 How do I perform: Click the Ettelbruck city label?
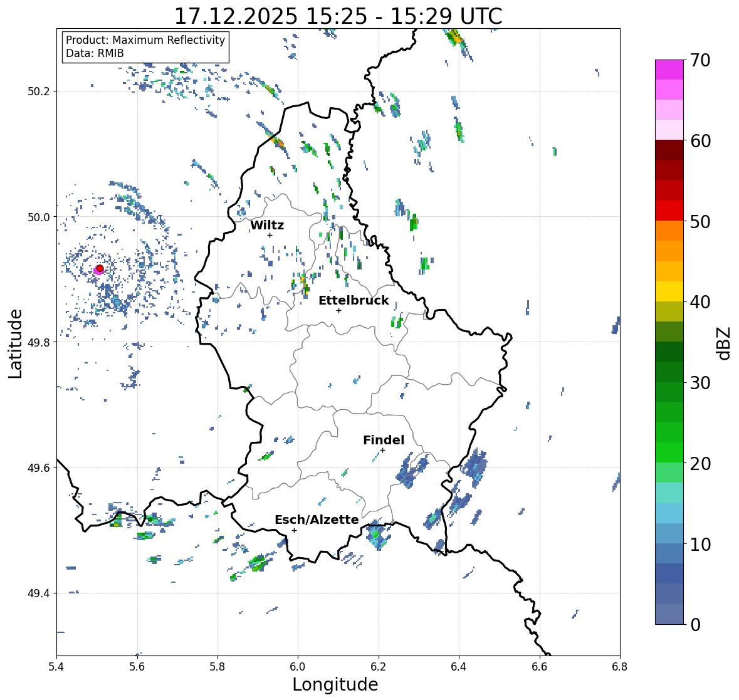pyautogui.click(x=354, y=301)
